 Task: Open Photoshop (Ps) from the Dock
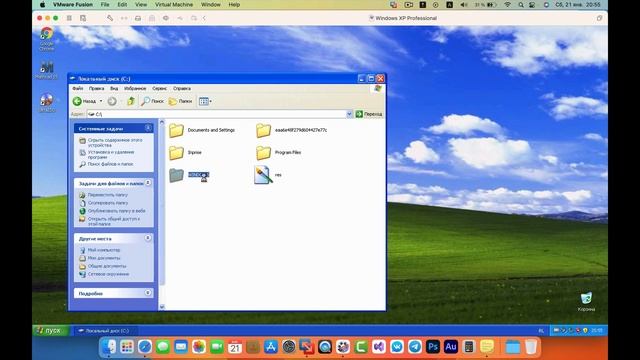(433, 347)
